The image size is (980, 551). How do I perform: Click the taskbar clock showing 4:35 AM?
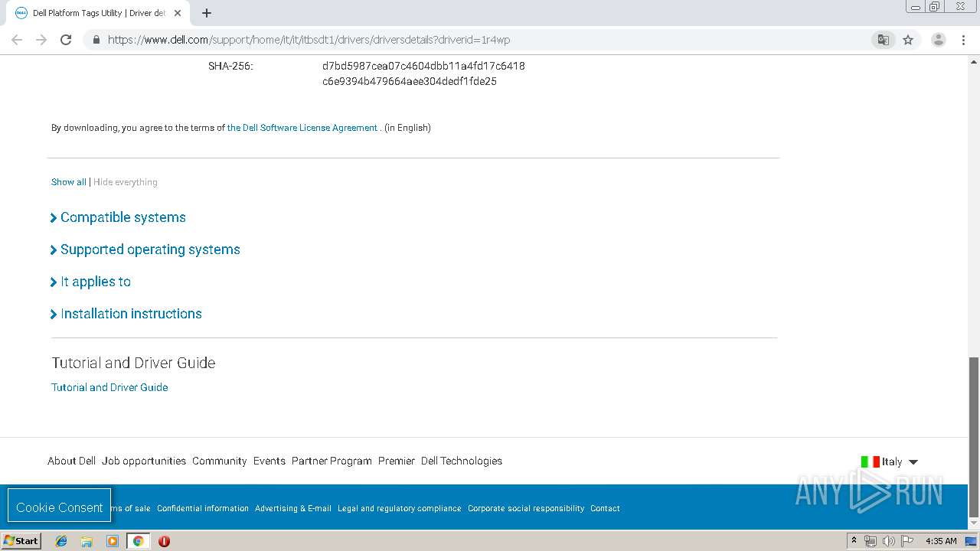pyautogui.click(x=941, y=540)
